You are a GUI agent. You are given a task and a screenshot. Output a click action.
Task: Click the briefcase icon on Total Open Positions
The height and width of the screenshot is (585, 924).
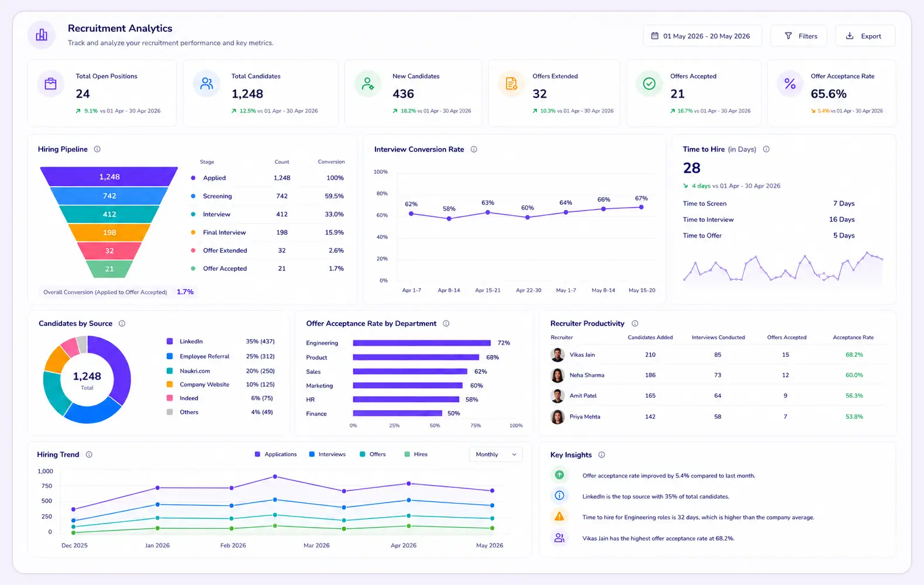(x=51, y=84)
